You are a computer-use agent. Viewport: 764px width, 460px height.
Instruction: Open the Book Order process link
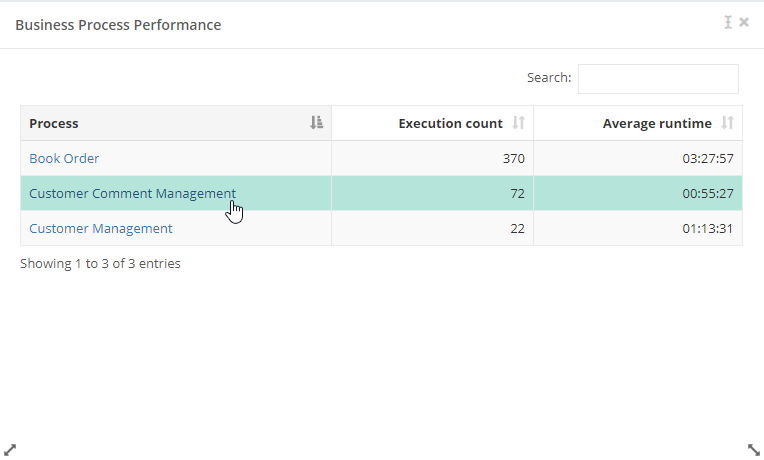click(64, 158)
